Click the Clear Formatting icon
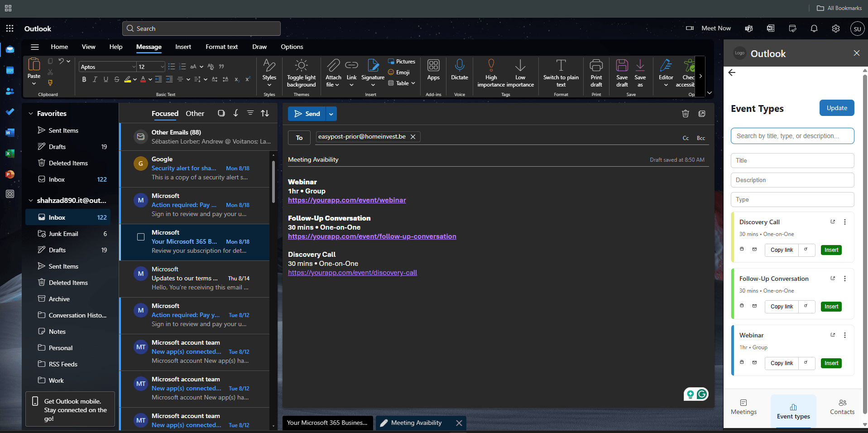Screen dimensions: 868x433 (211, 67)
